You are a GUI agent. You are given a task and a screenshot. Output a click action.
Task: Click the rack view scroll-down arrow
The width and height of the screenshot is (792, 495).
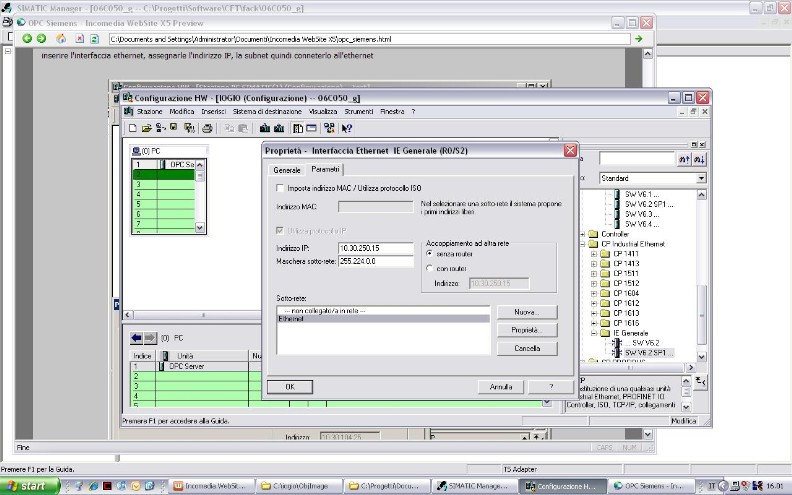pyautogui.click(x=200, y=227)
